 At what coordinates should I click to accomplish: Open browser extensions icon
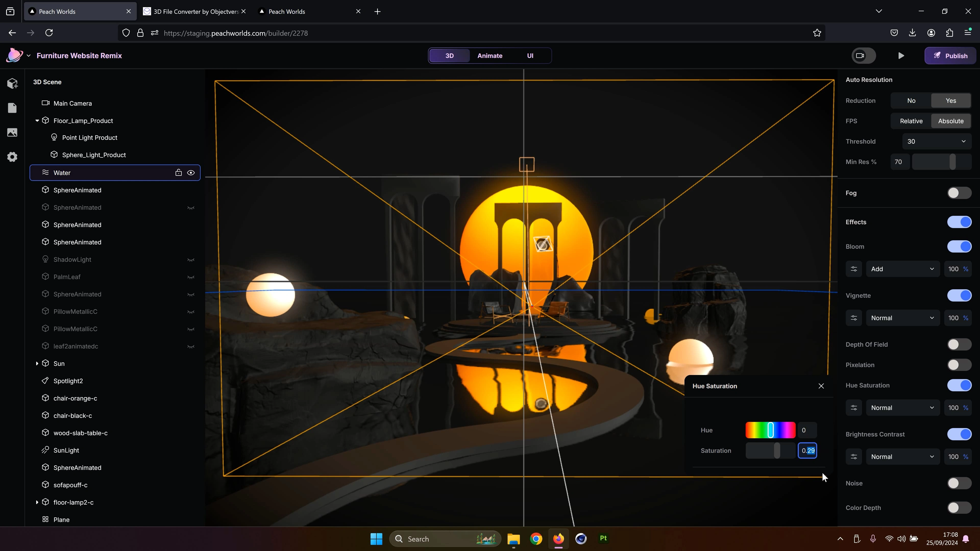(x=950, y=33)
